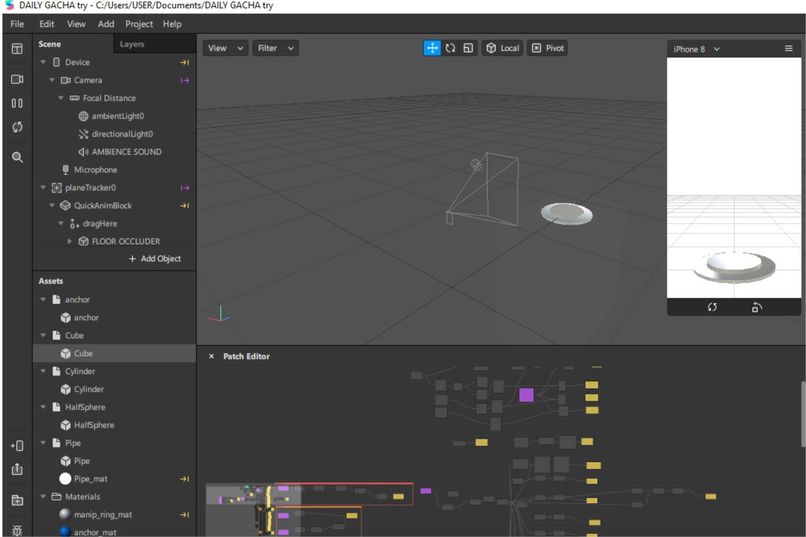
Task: Open the Add menu
Action: point(106,24)
